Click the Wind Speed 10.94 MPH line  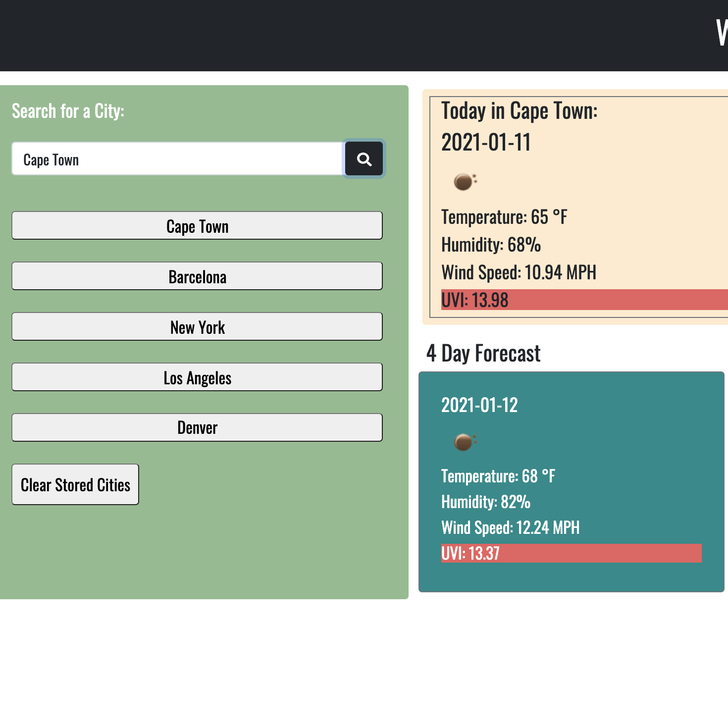[x=519, y=272]
